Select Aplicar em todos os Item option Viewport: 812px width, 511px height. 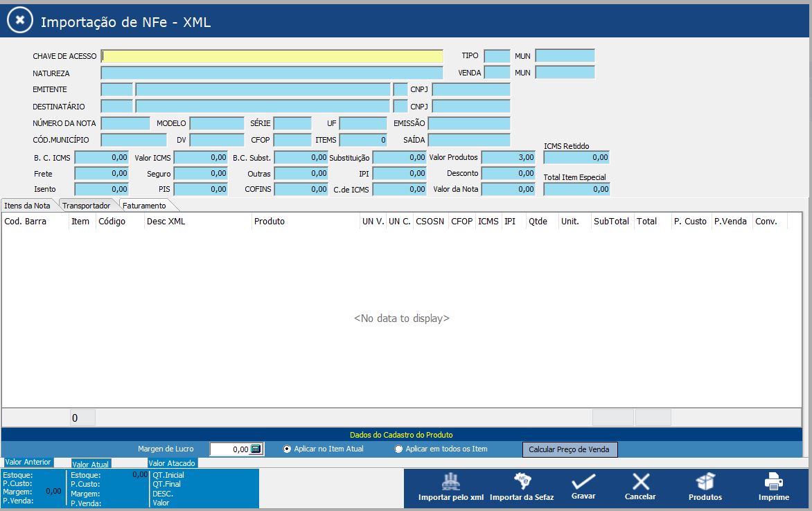[398, 449]
